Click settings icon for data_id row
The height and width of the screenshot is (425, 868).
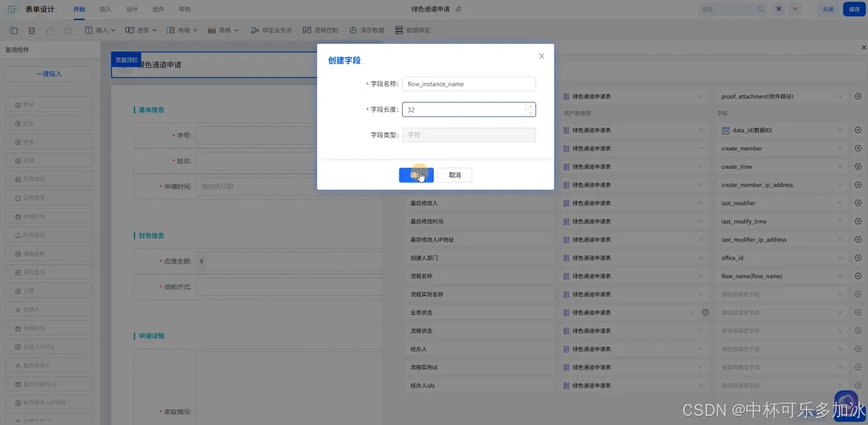pyautogui.click(x=858, y=130)
